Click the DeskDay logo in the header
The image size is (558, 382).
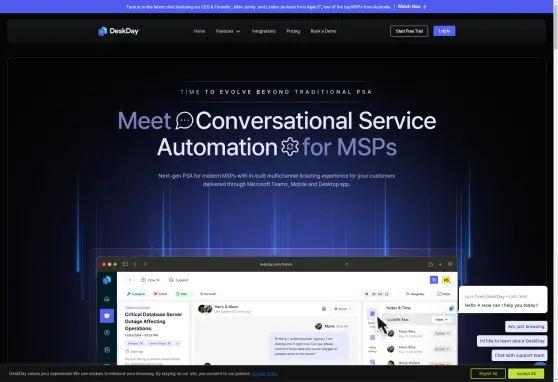tap(118, 31)
